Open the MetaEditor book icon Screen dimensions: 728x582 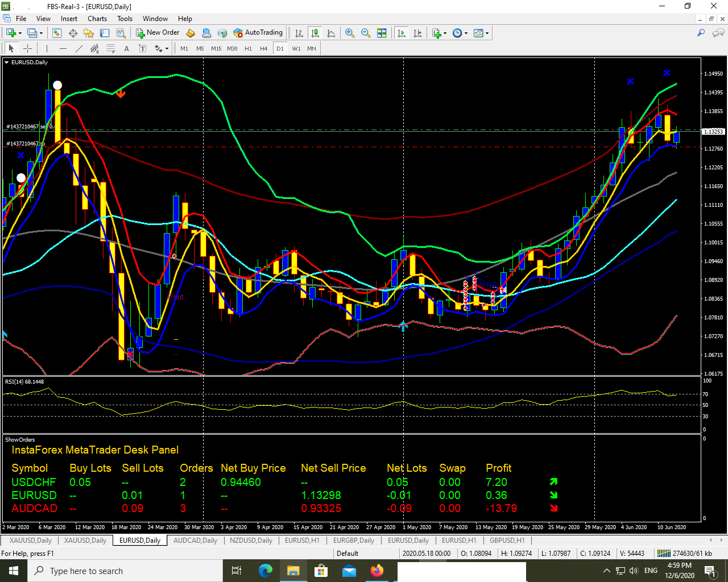(x=191, y=33)
